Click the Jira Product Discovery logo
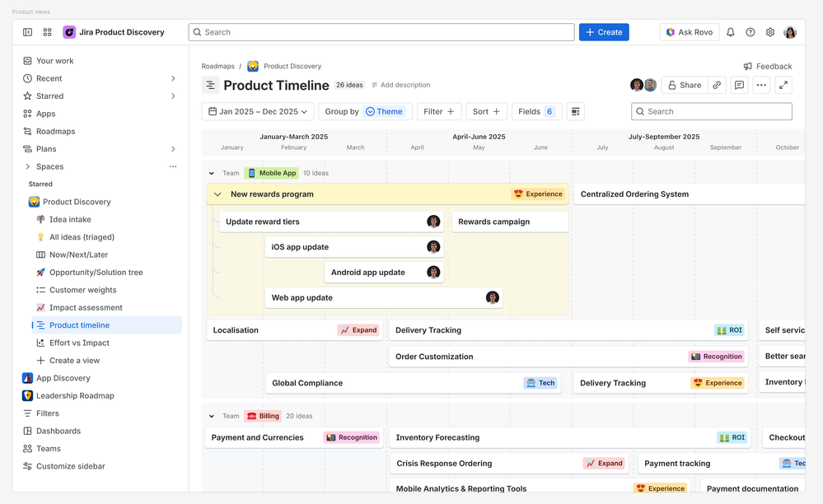 [x=69, y=32]
